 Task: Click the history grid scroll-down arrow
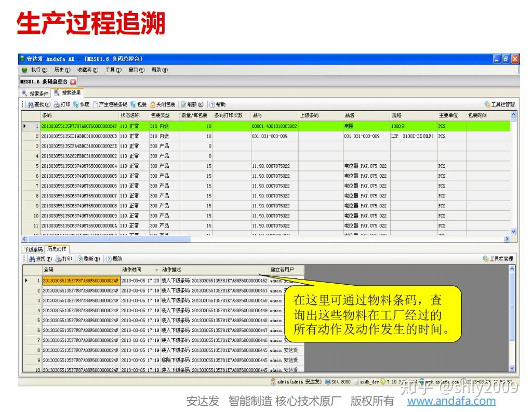(x=512, y=368)
